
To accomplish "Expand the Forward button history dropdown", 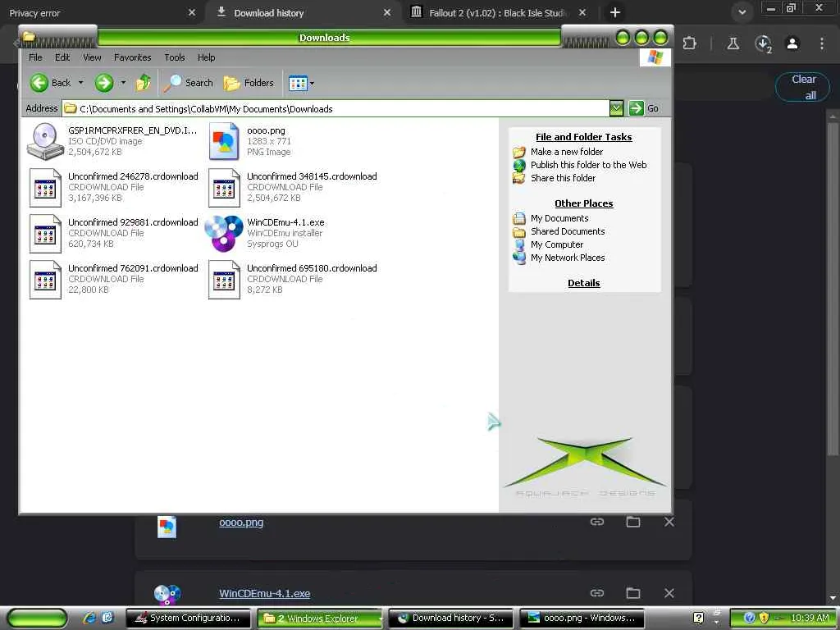I will click(123, 83).
